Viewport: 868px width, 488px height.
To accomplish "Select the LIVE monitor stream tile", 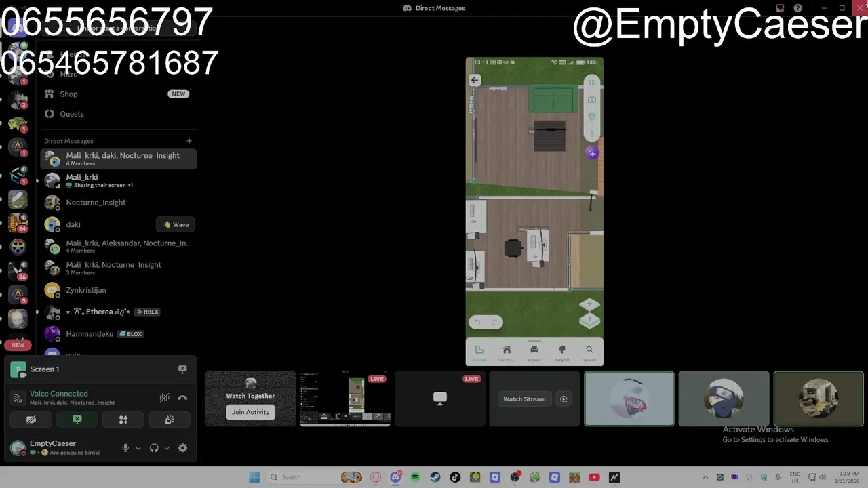I will [x=440, y=399].
